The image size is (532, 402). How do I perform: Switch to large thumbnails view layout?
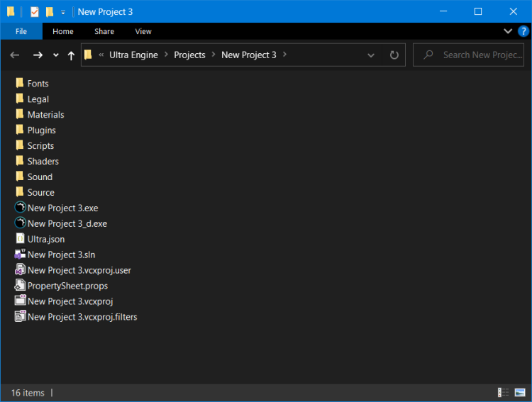520,393
